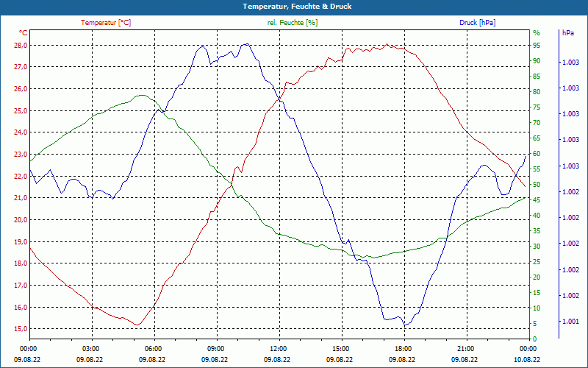588x368 pixels.
Task: Select the "30" humidity label
Action: 537,247
